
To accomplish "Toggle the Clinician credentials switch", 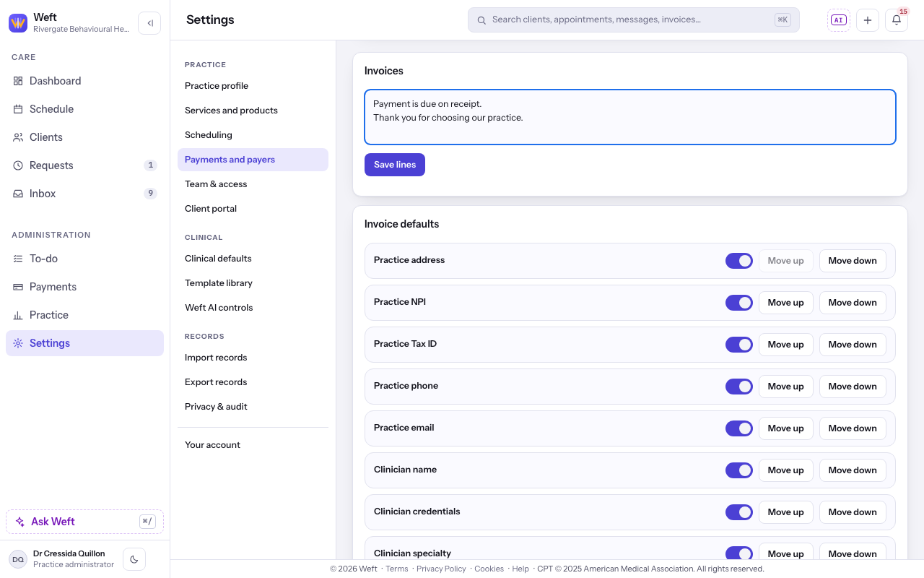I will click(739, 512).
